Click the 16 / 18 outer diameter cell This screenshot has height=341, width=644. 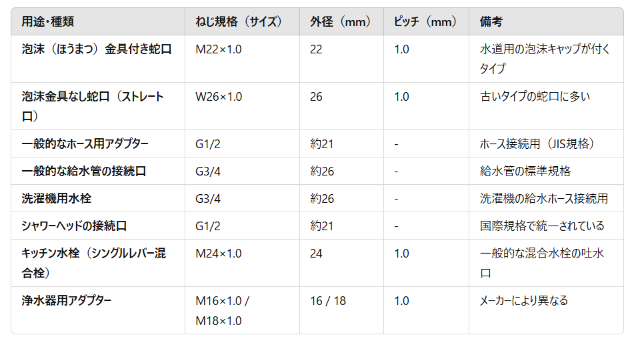coord(328,300)
